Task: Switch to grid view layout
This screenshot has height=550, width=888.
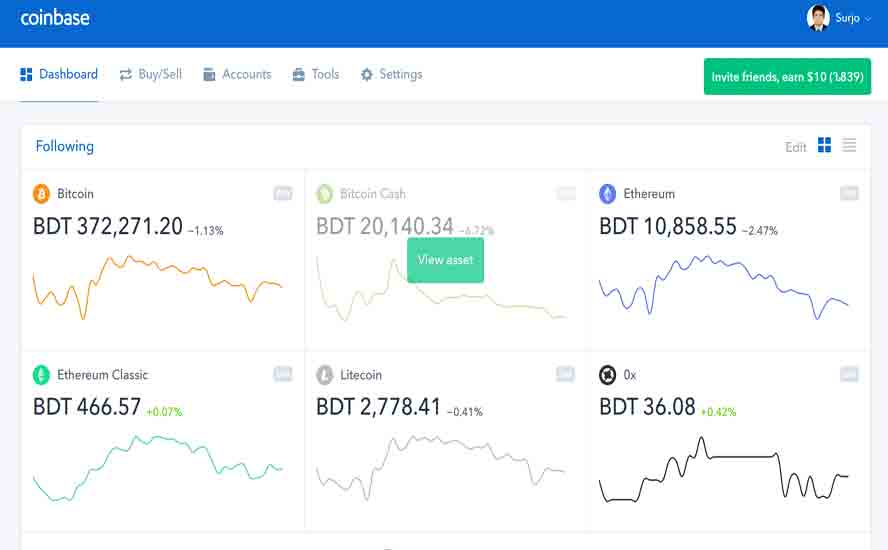Action: (x=824, y=146)
